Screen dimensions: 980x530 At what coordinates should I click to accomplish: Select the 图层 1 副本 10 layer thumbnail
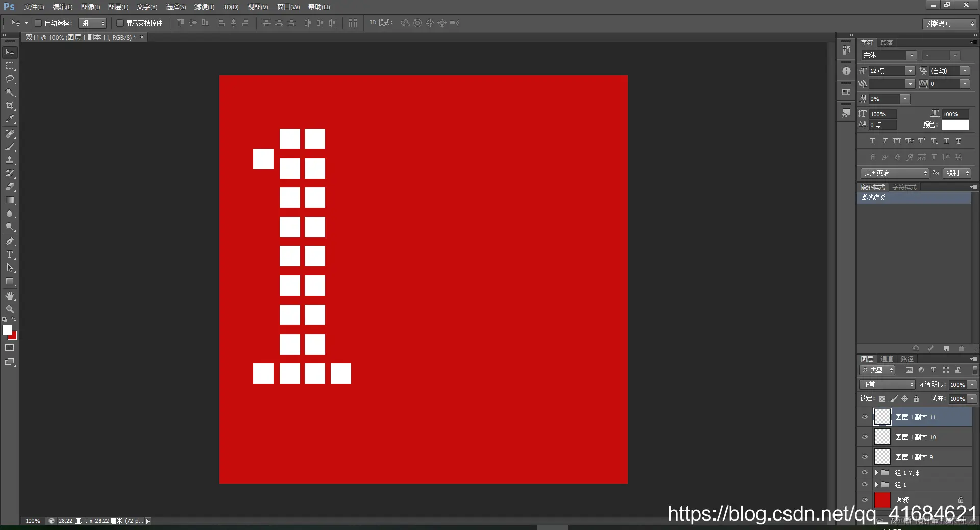(883, 437)
